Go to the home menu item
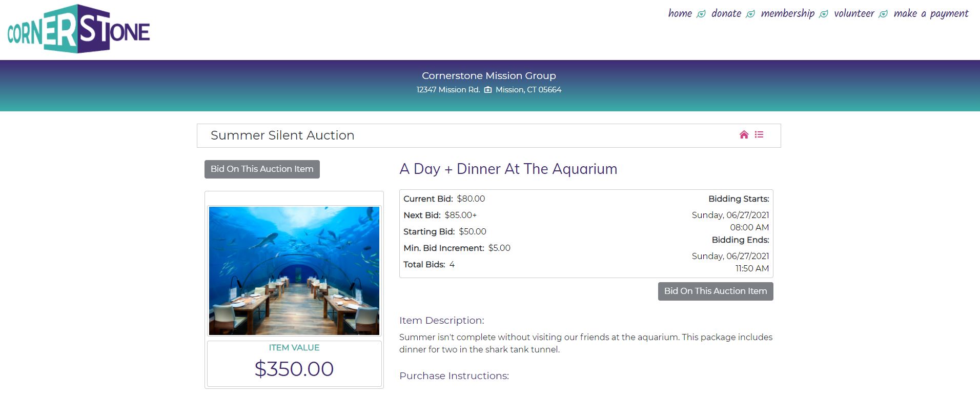Viewport: 980px width, 414px height. click(x=680, y=13)
